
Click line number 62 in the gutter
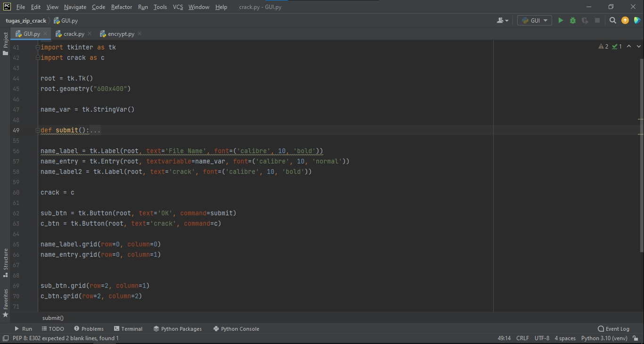pos(16,213)
